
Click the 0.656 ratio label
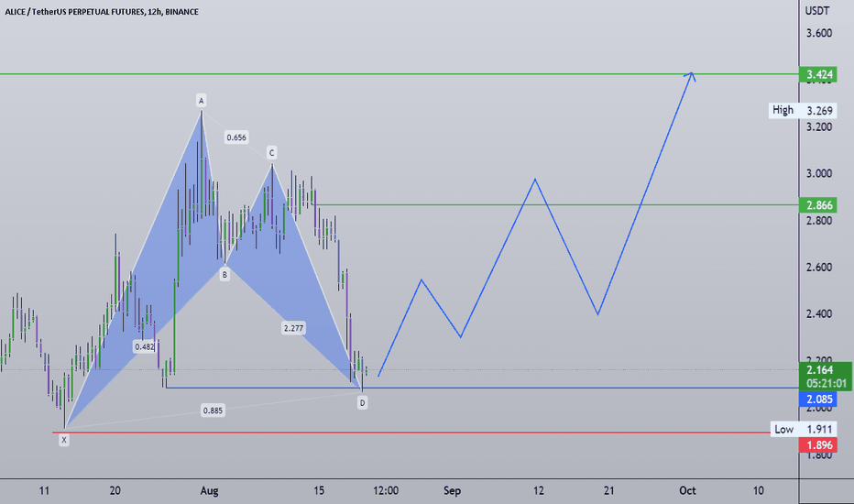pos(236,137)
